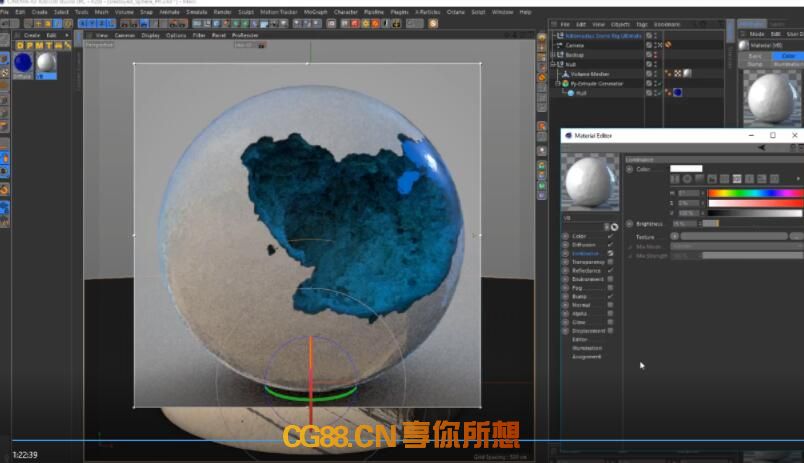Click the color wheel mode icon
804x463 pixels.
point(687,179)
